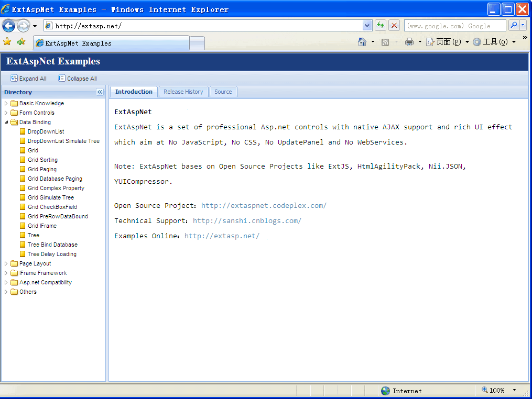Open the extaspnet.codeplex.com link
Viewport: 532px width, 399px height.
[x=264, y=205]
